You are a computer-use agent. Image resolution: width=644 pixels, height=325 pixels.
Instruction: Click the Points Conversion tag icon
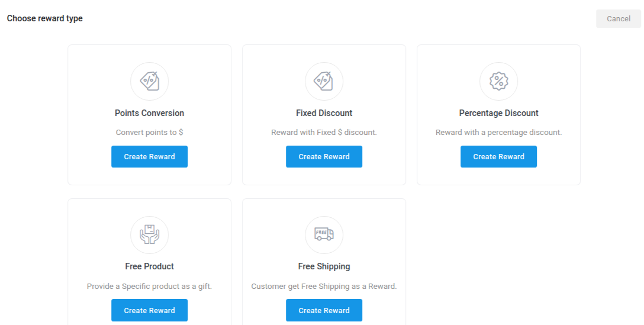pyautogui.click(x=150, y=81)
